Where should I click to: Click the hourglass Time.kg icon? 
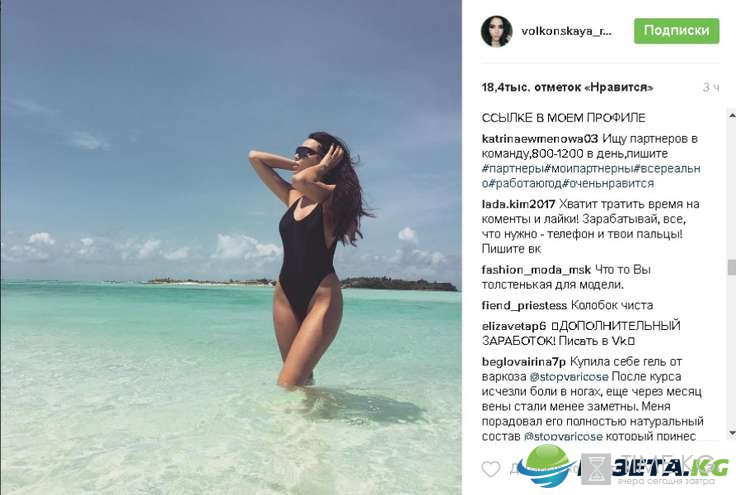click(x=596, y=468)
